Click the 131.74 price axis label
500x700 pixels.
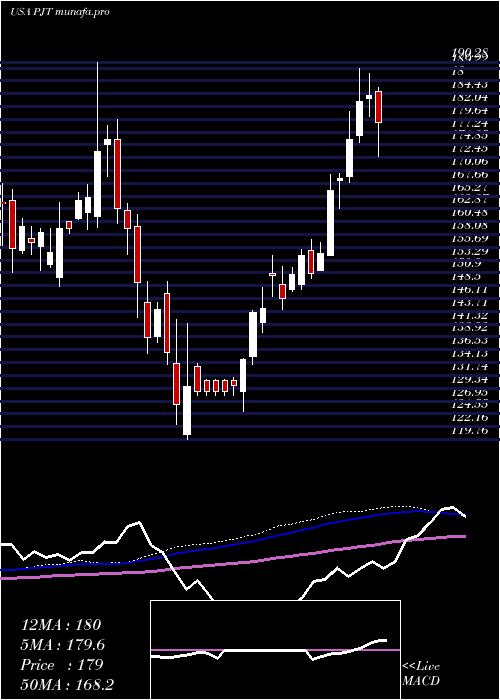470,367
